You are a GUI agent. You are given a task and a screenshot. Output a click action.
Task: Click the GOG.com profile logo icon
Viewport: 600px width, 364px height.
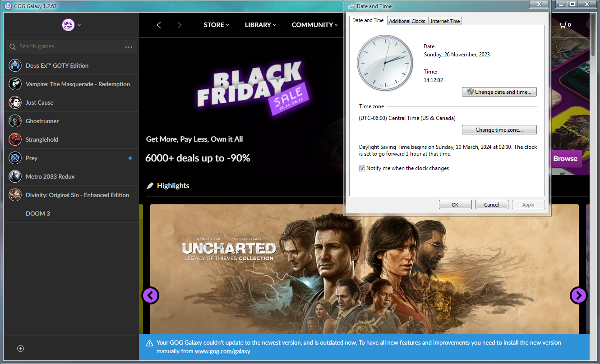point(68,25)
